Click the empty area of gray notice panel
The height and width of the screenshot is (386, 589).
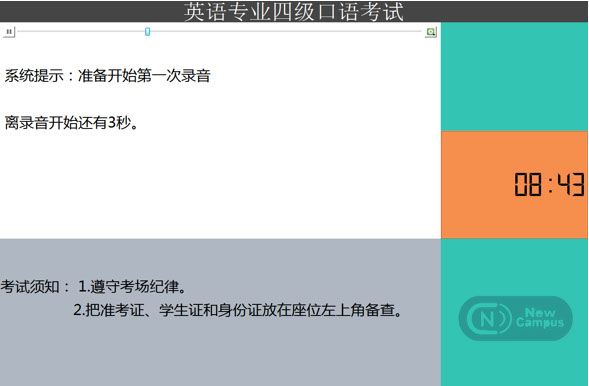pyautogui.click(x=220, y=353)
